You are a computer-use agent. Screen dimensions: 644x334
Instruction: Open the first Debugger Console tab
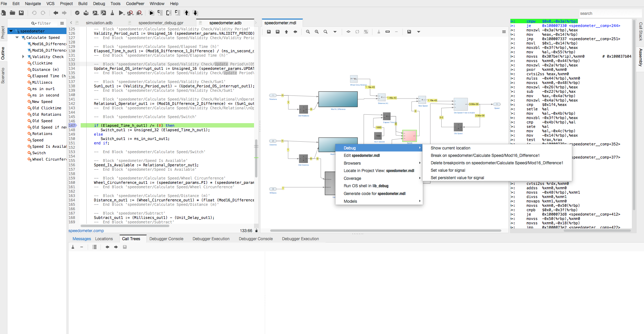[166, 239]
